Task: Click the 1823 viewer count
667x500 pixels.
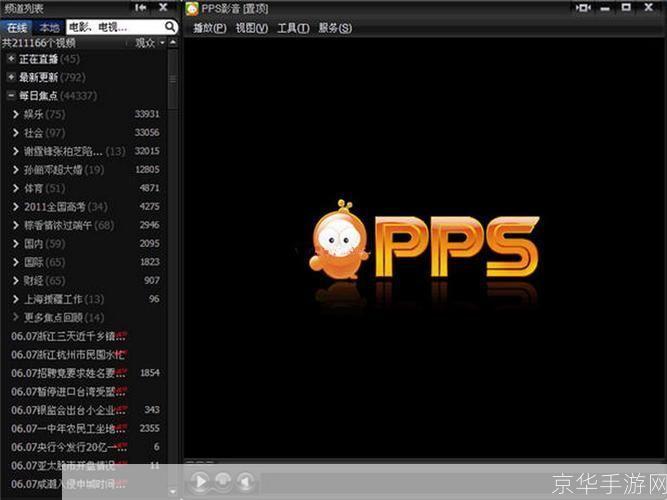Action: tap(150, 262)
